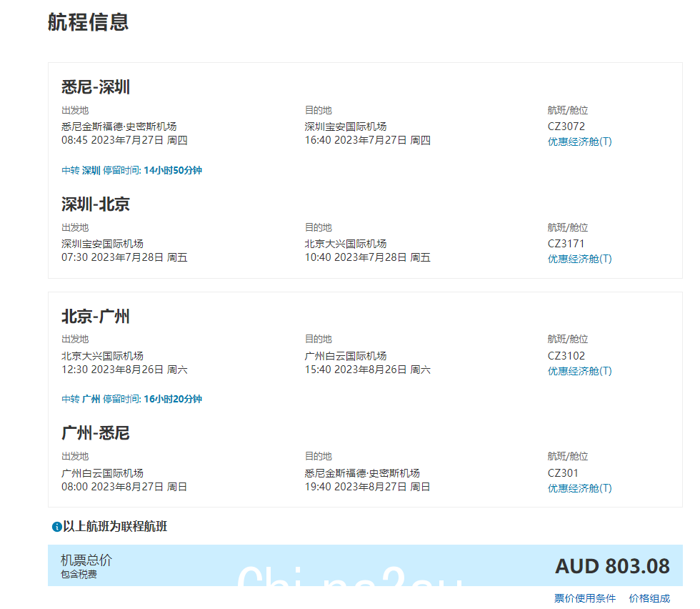
Task: Click destination 悉尼金斯福德·史密斯机场 in 广州-悉尼 segment
Action: coord(362,473)
